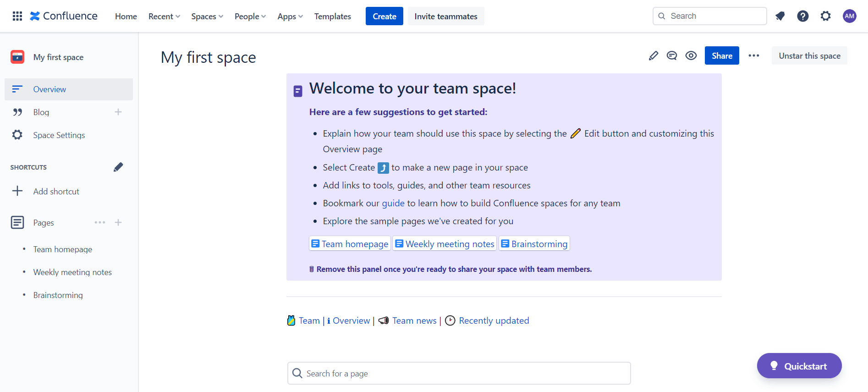The image size is (868, 392).
Task: Select Overview in the sidebar
Action: [x=69, y=89]
